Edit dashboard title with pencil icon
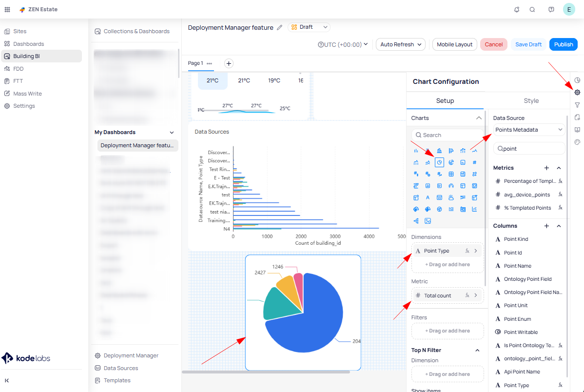Screen dimensions: 584x392 (279, 28)
